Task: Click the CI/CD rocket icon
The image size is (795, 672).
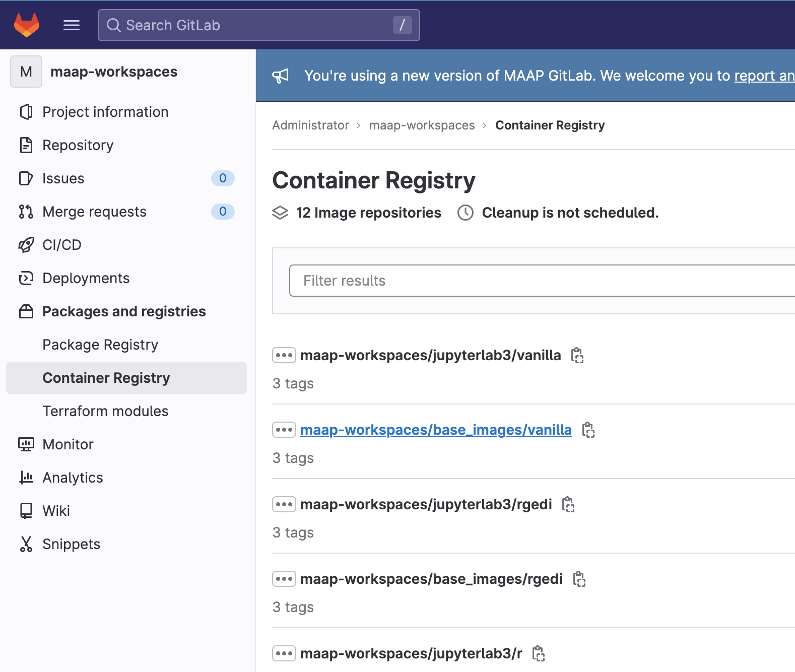Action: click(x=26, y=245)
